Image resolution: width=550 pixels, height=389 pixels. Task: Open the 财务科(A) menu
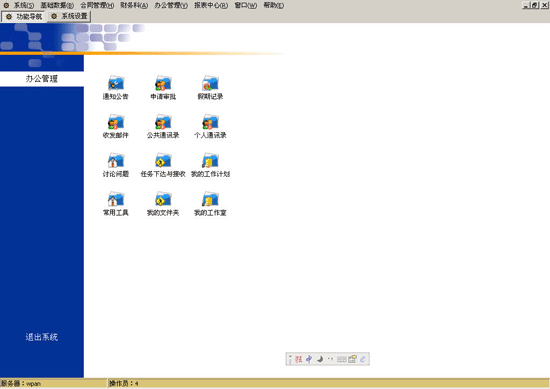pos(134,5)
